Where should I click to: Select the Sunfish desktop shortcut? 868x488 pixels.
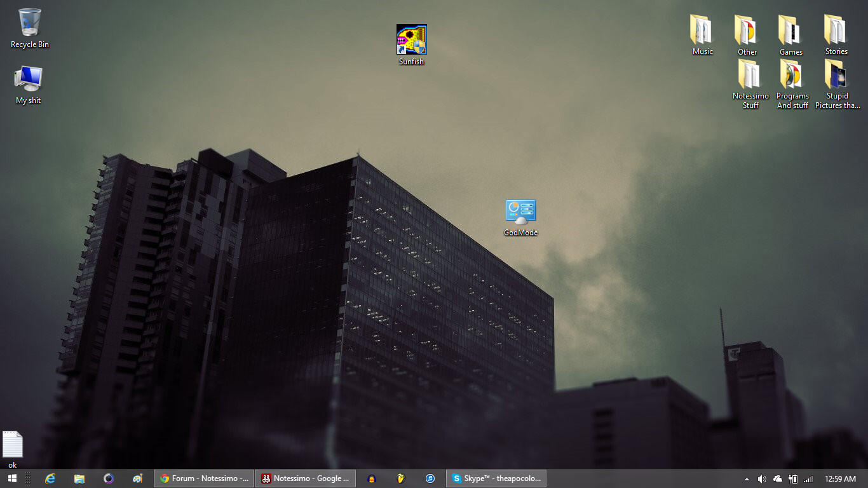[411, 40]
